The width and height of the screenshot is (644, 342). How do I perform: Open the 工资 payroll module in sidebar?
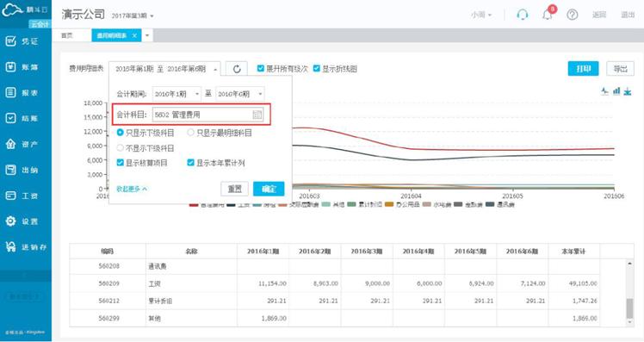(x=22, y=196)
